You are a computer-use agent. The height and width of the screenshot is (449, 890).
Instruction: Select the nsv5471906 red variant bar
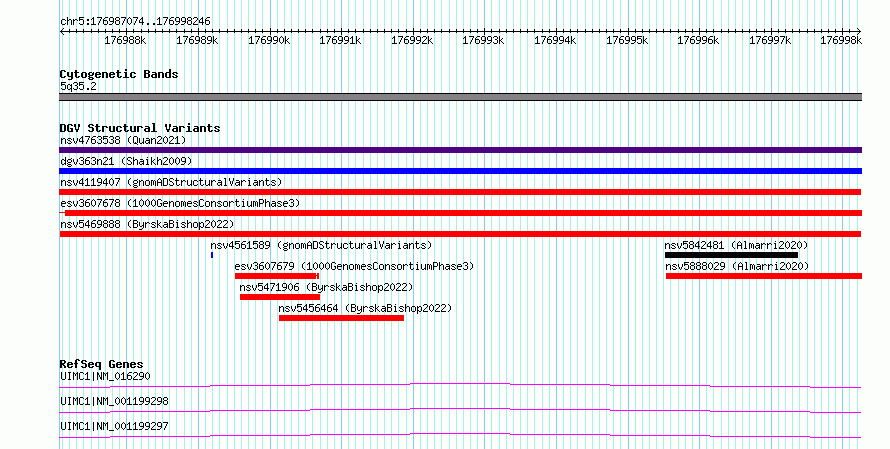[280, 297]
